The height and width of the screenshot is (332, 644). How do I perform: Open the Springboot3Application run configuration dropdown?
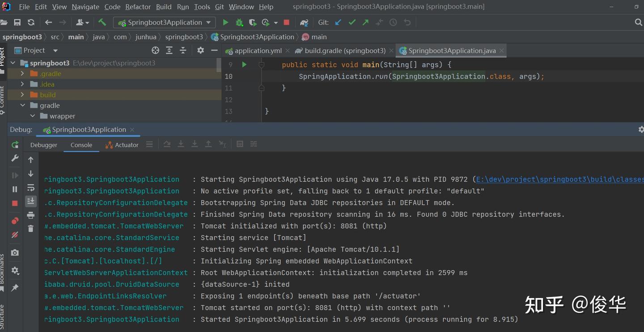coord(164,22)
